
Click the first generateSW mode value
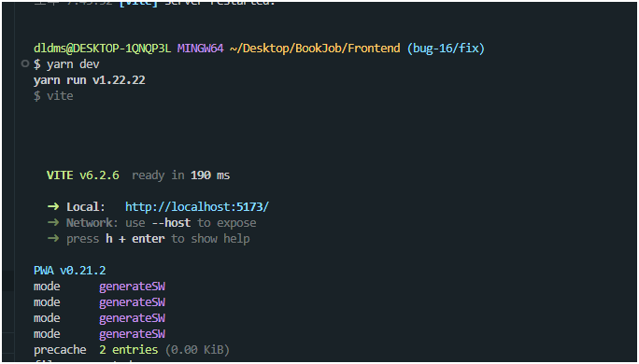point(132,287)
